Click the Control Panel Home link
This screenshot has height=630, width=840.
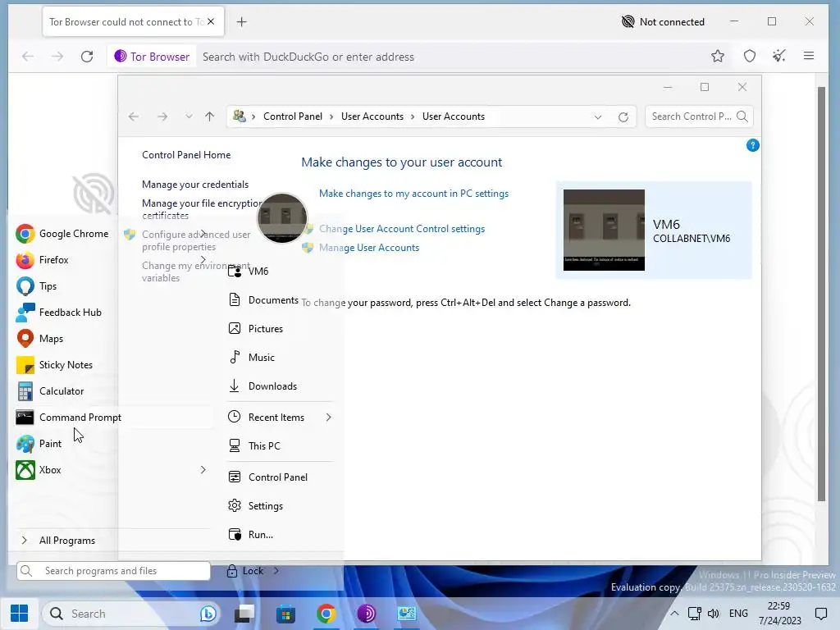(x=186, y=155)
